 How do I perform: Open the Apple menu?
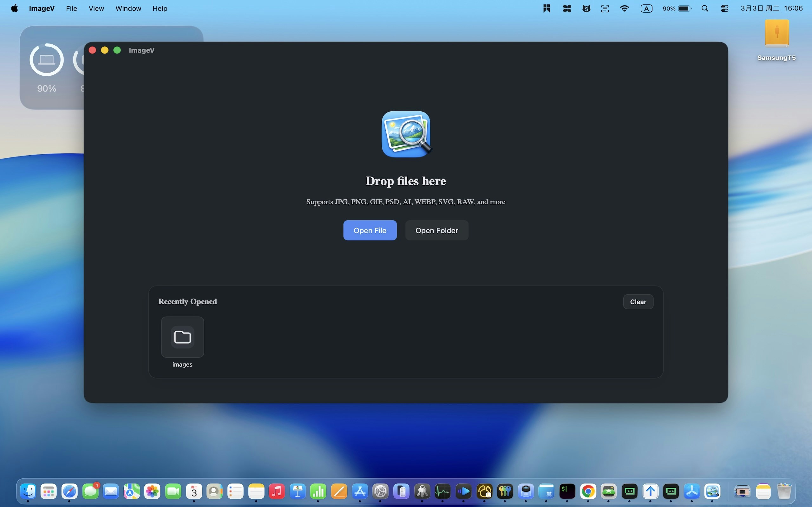(14, 8)
